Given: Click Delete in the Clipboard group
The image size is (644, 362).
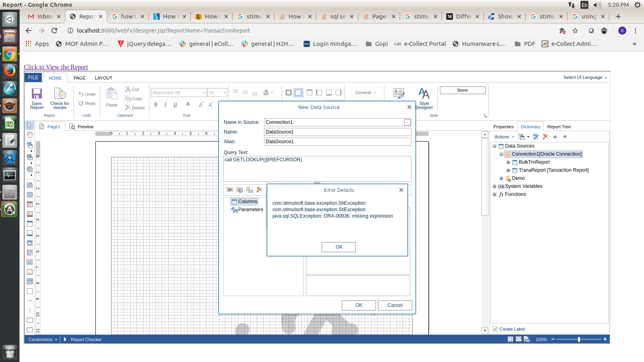Looking at the screenshot, I should pyautogui.click(x=134, y=108).
